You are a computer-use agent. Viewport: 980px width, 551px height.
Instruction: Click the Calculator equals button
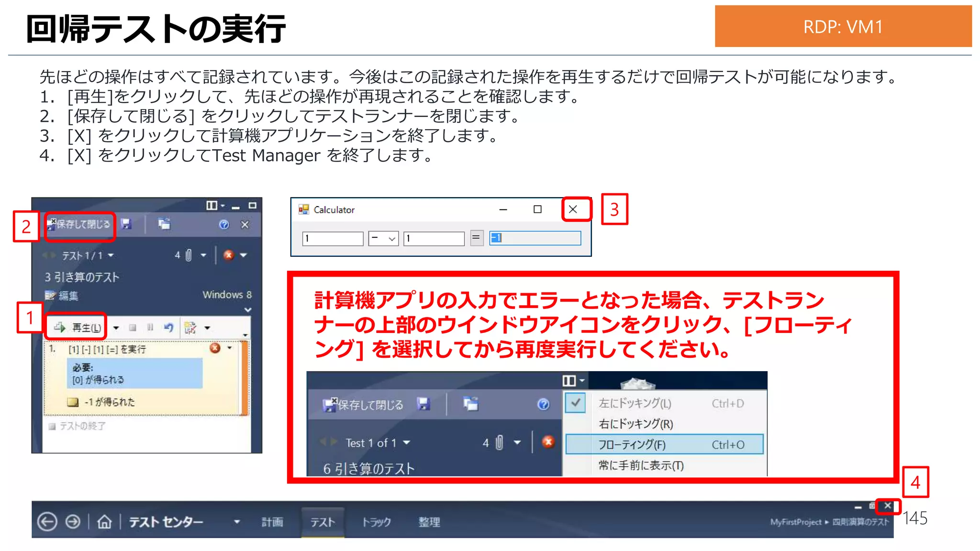coord(477,238)
